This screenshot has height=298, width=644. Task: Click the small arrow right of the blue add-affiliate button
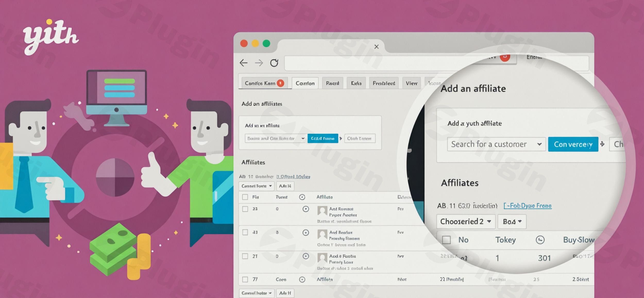click(x=341, y=138)
